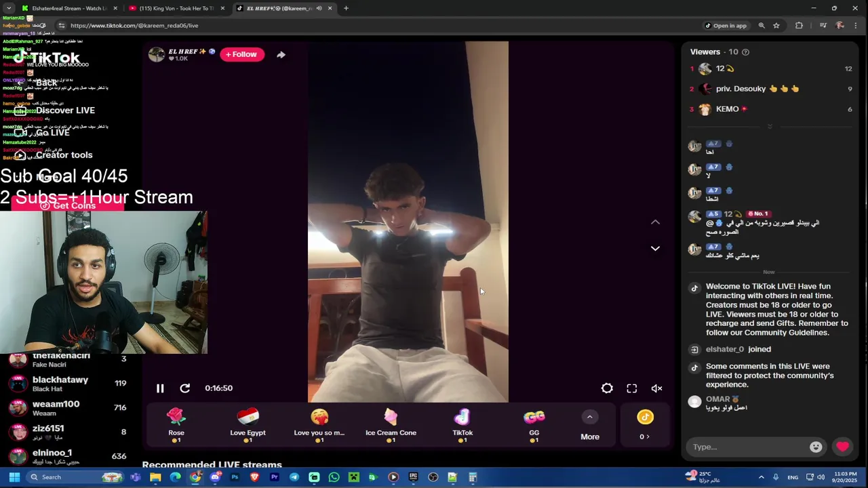Reload the live stream with the refresh icon
The height and width of the screenshot is (488, 868).
(x=184, y=388)
